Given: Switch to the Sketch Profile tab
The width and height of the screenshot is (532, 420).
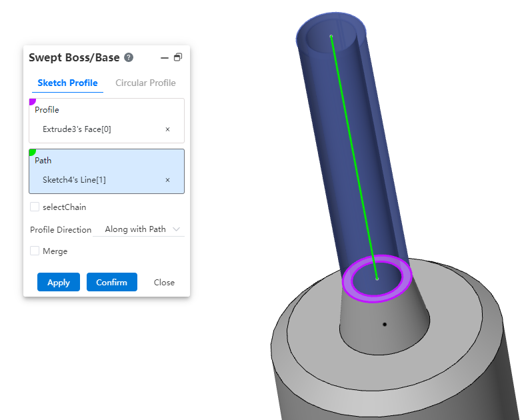Looking at the screenshot, I should point(67,83).
